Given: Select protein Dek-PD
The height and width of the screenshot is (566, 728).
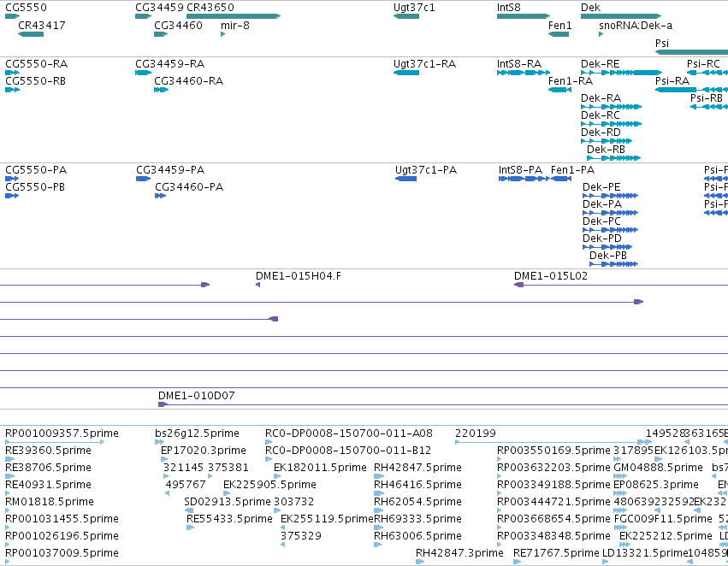Looking at the screenshot, I should click(x=607, y=247).
